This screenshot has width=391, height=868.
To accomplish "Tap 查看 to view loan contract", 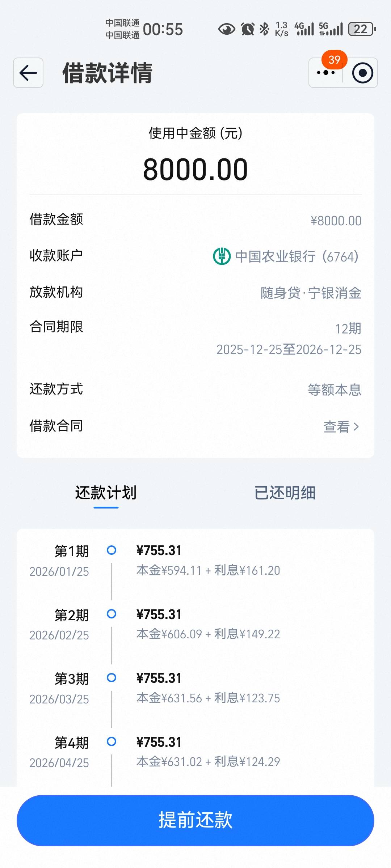I will click(336, 427).
